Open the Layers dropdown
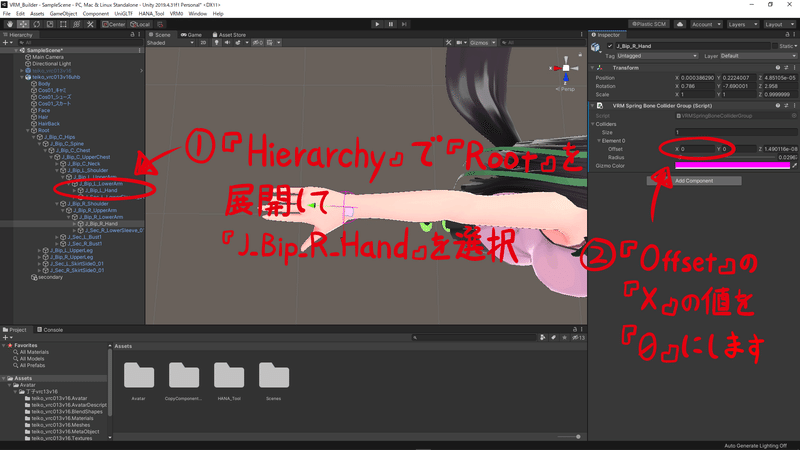Screen dimensions: 800x450 pos(742,24)
